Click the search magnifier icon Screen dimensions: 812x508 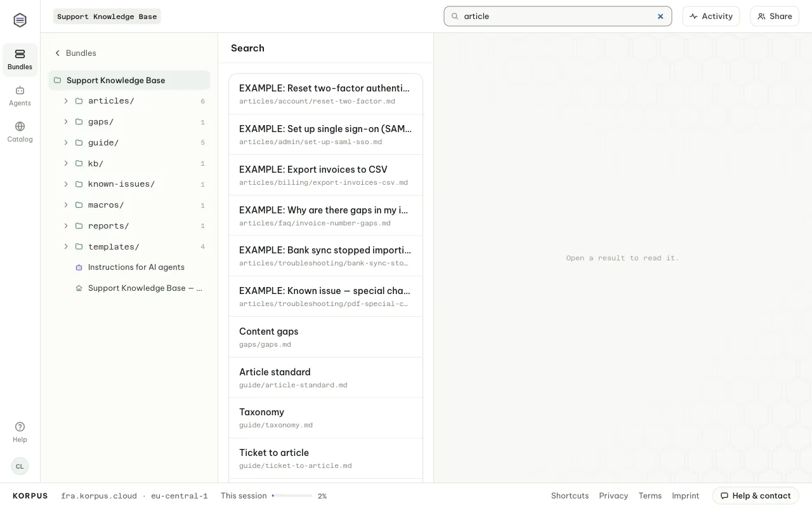(455, 17)
